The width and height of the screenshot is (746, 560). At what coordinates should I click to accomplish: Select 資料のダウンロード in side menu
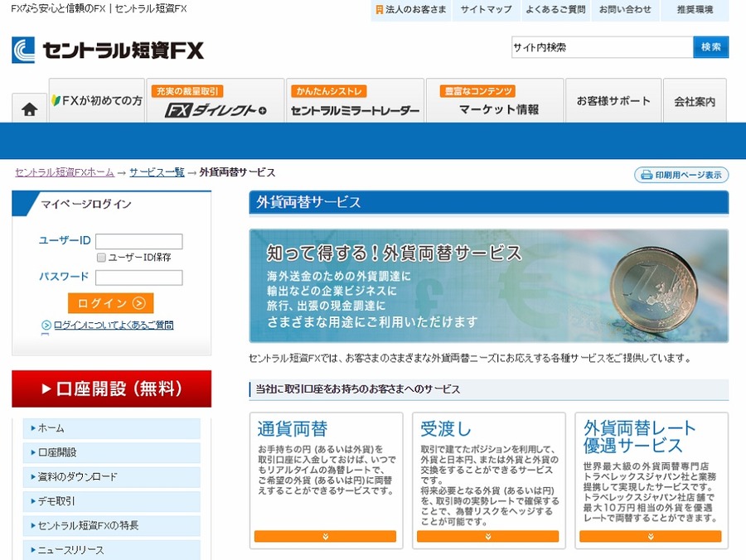[111, 477]
